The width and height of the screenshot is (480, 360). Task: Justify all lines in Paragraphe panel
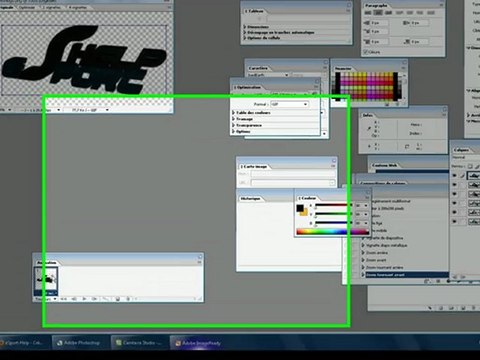pyautogui.click(x=431, y=13)
